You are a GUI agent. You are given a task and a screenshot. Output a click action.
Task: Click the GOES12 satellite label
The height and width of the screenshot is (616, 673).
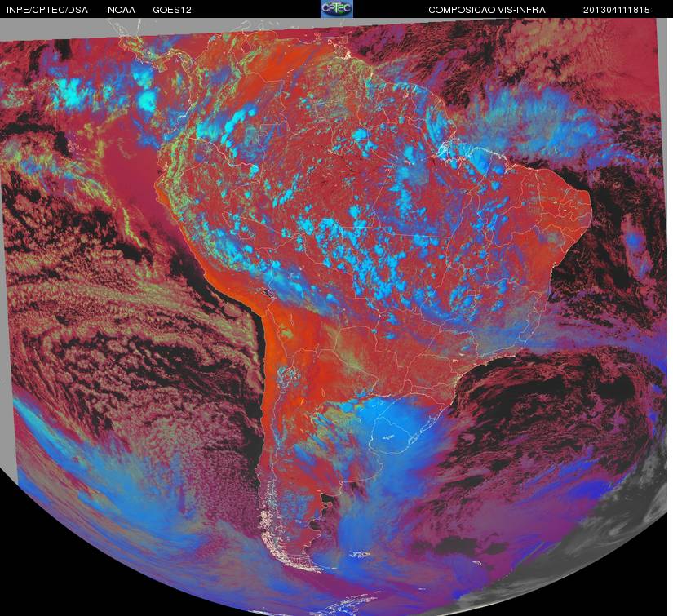[x=172, y=10]
